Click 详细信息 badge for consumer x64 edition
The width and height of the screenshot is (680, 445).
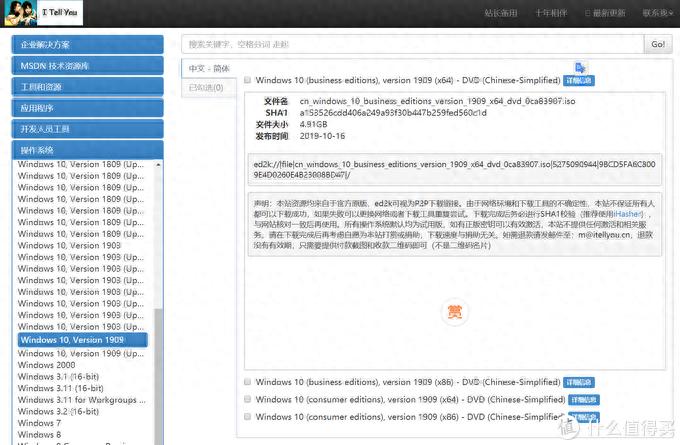pyautogui.click(x=580, y=399)
